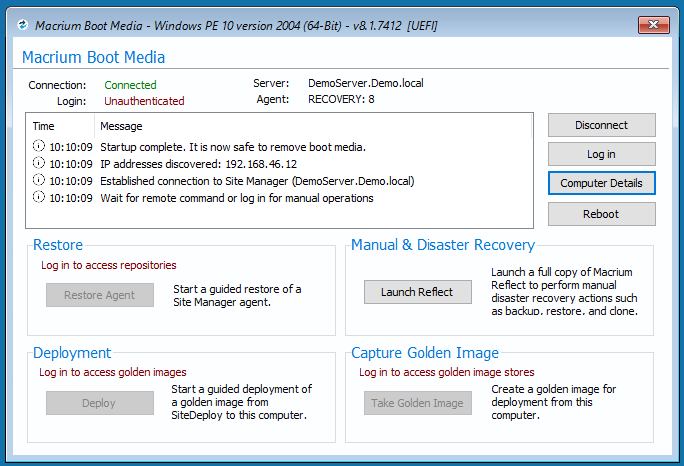Click the Log in to access repositories notice
The width and height of the screenshot is (684, 466).
pyautogui.click(x=109, y=265)
